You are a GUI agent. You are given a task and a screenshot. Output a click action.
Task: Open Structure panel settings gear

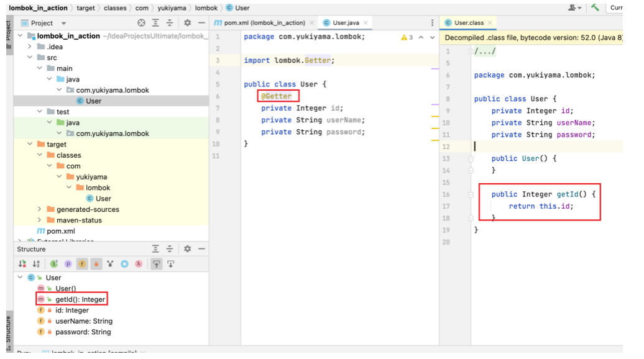187,248
